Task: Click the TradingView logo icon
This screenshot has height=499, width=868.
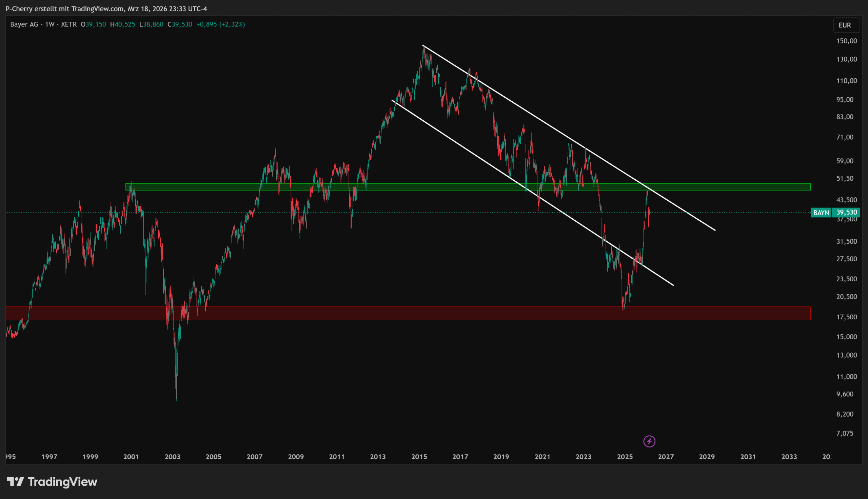Action: pyautogui.click(x=15, y=481)
